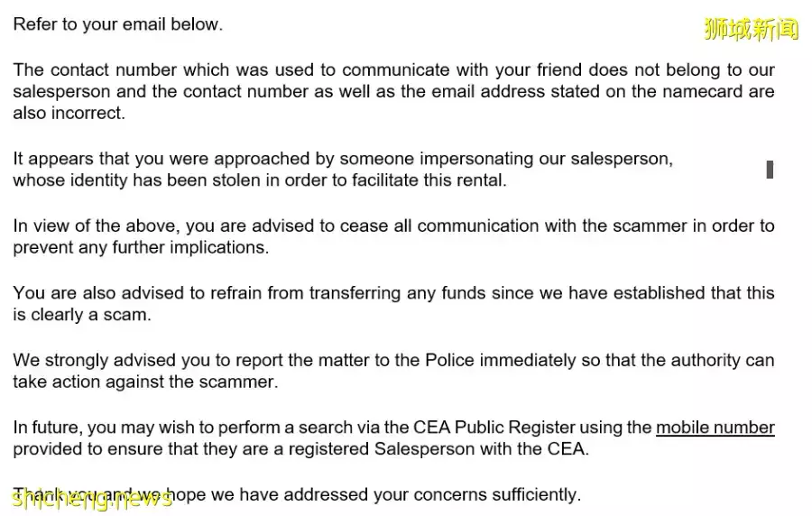Screen dimensions: 812x516
Task: Click "take action against the scammer." line
Action: 145,382
